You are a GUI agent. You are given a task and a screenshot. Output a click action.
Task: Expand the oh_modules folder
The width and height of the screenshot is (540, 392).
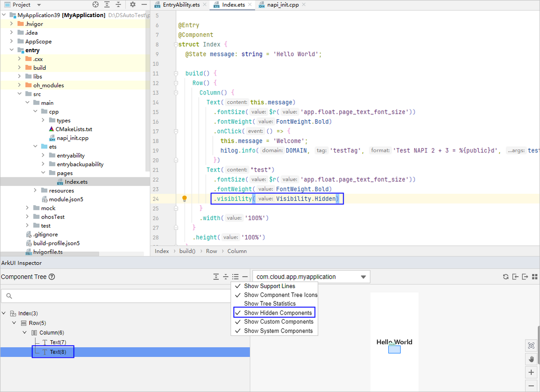(x=19, y=85)
